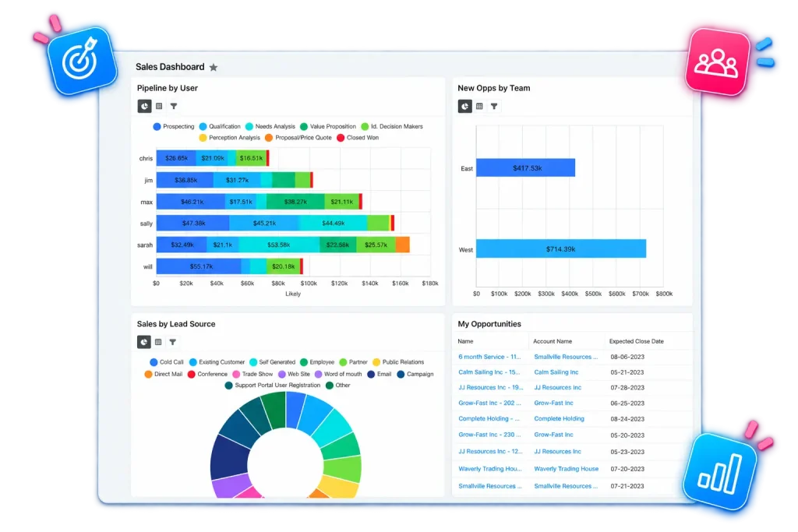Select chart view icon in Pipeline by User
This screenshot has width=798, height=532.
[x=144, y=106]
